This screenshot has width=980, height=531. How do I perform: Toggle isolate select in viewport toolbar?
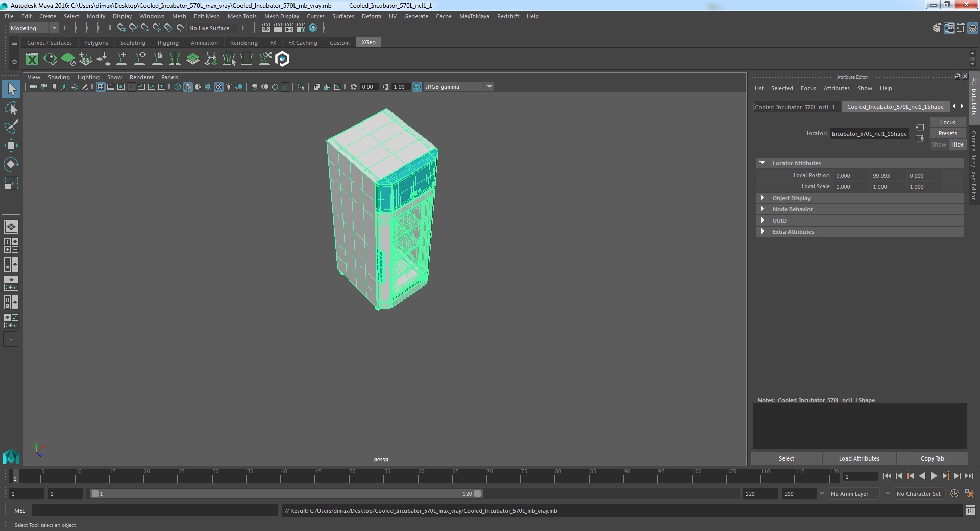pos(301,87)
